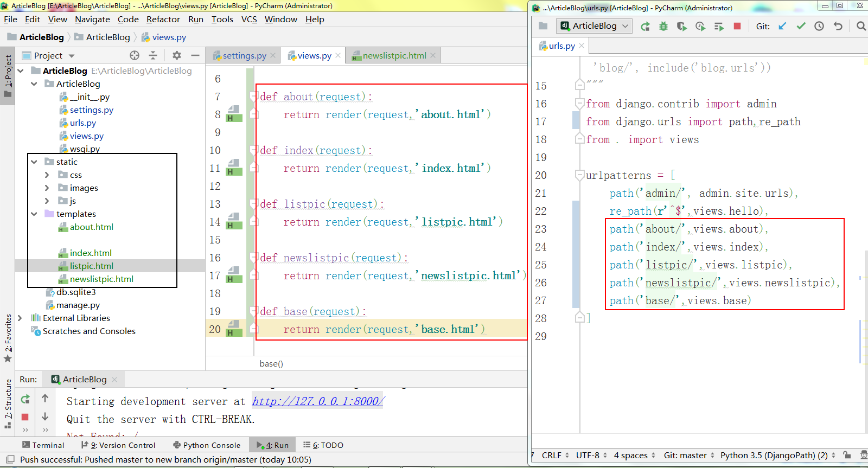Click the Git commit checkmark icon

pos(801,26)
